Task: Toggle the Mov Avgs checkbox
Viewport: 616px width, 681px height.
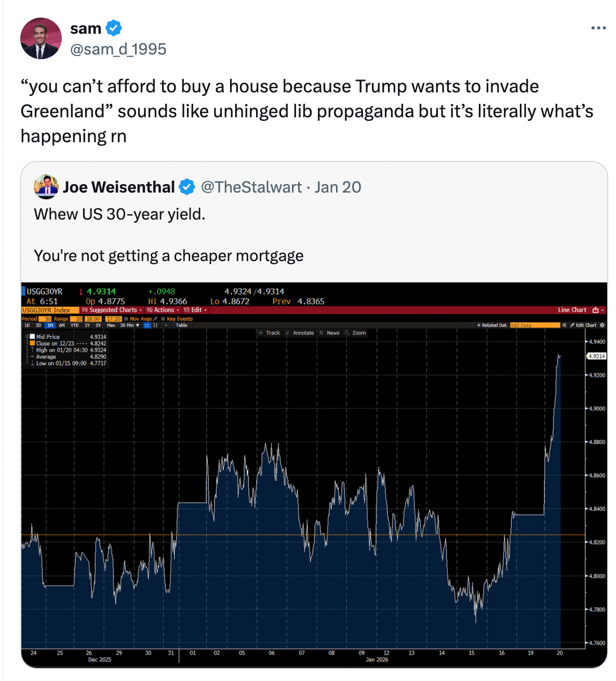Action: click(x=126, y=319)
